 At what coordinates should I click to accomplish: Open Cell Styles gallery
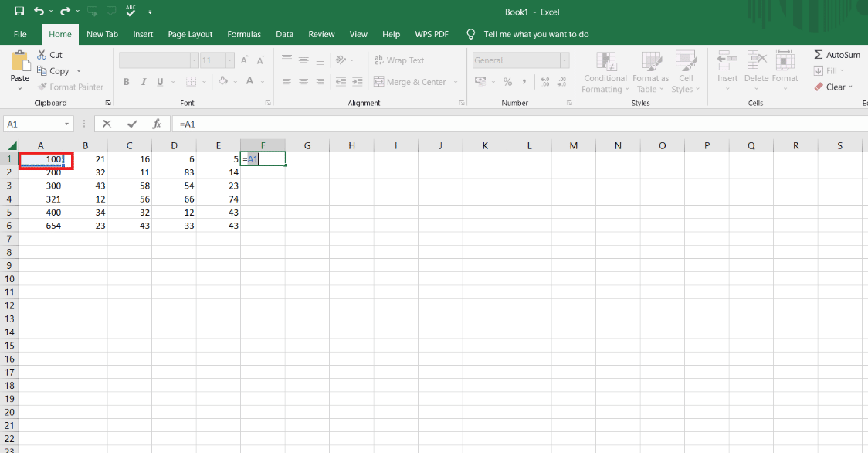click(686, 72)
